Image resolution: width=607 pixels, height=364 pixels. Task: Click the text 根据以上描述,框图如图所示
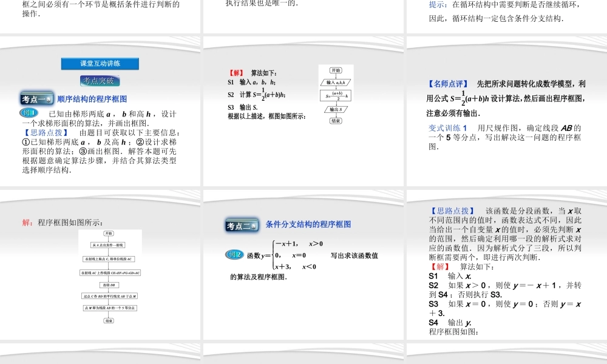click(x=266, y=116)
